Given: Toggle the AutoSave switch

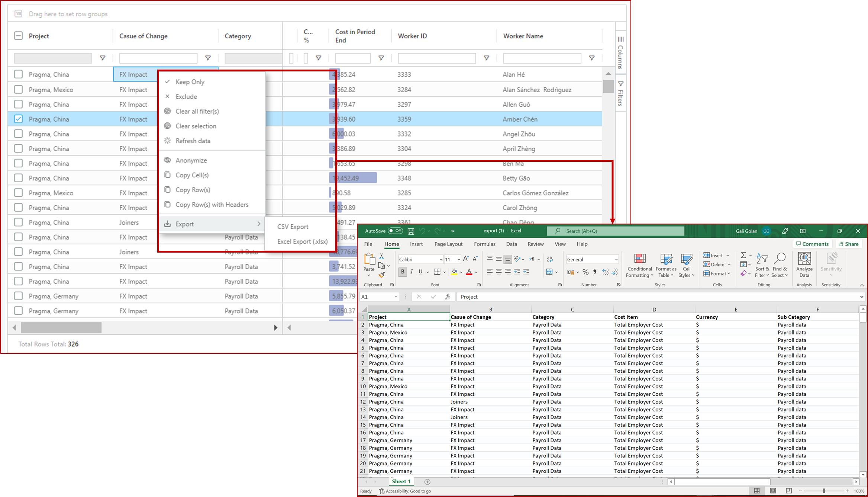Looking at the screenshot, I should click(395, 231).
